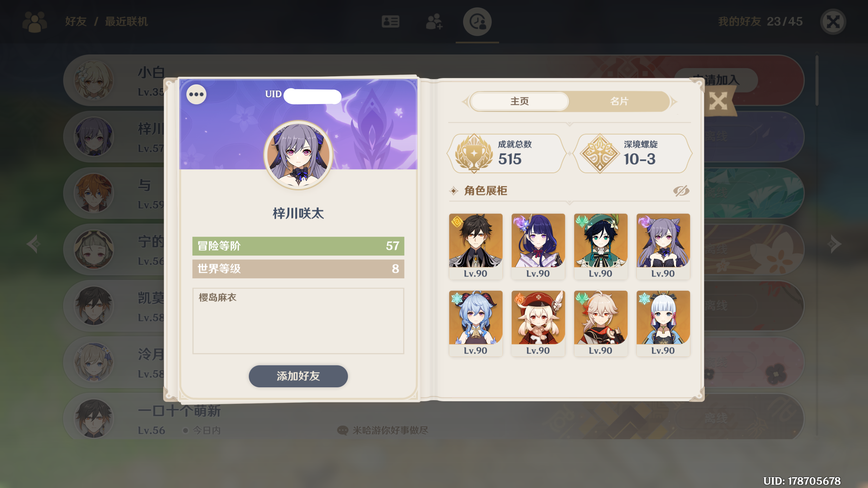Click the profile avatar portrait of 梓川咲太
This screenshot has height=488, width=868.
tap(298, 155)
